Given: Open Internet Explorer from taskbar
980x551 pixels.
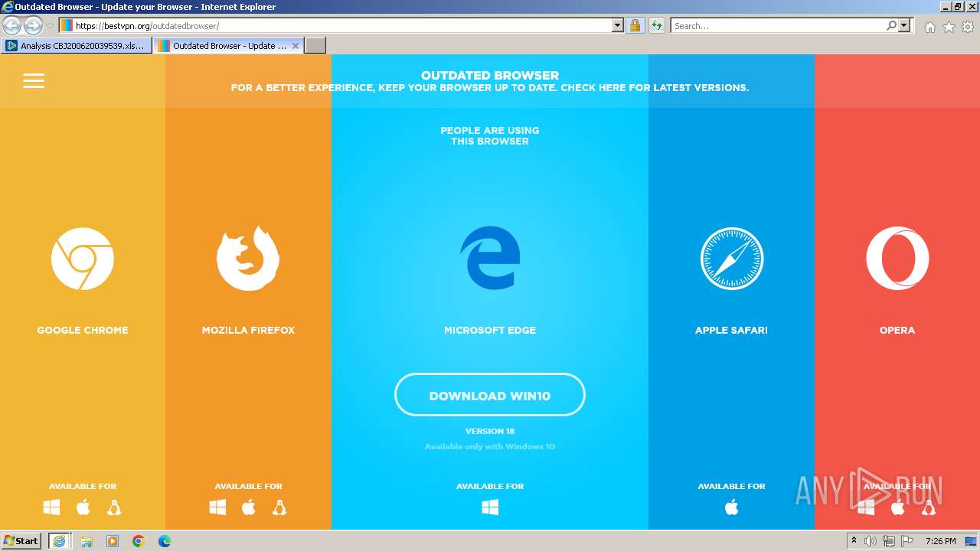Looking at the screenshot, I should [x=60, y=541].
